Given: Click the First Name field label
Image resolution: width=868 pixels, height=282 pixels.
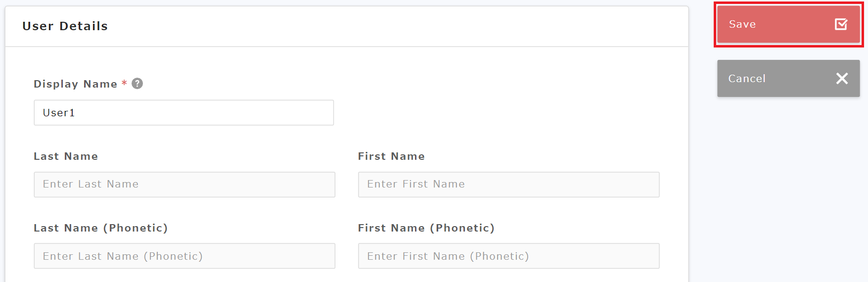Looking at the screenshot, I should (391, 156).
